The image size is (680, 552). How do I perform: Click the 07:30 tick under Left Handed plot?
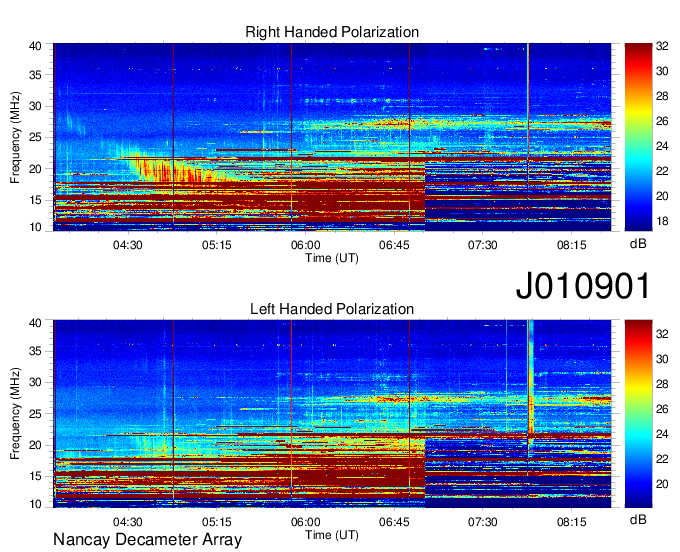[x=483, y=522]
